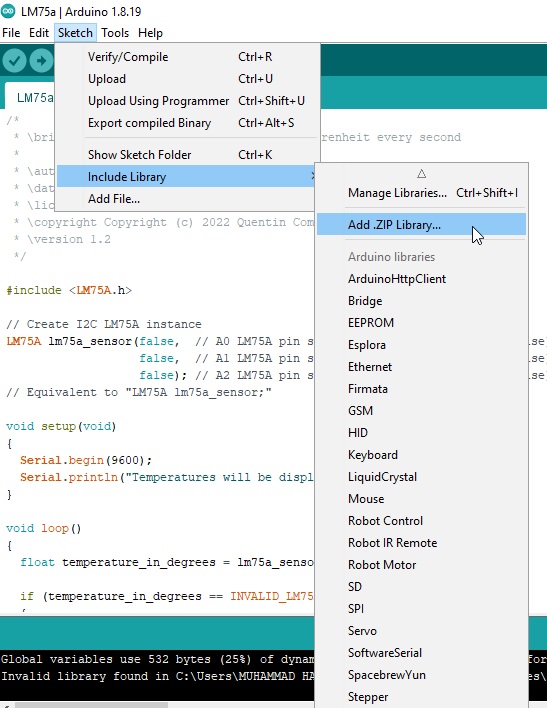Include the Robot Control library
547x708 pixels.
421,521
